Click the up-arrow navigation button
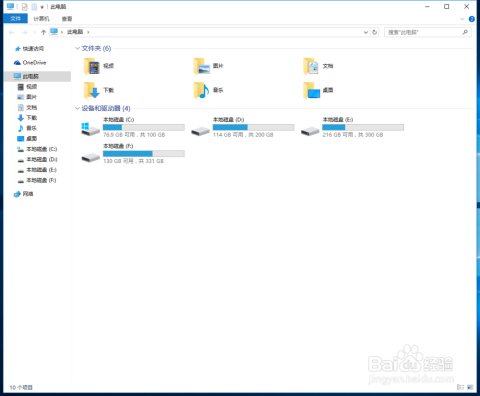Screen dimensions: 480x396 pyautogui.click(x=43, y=32)
